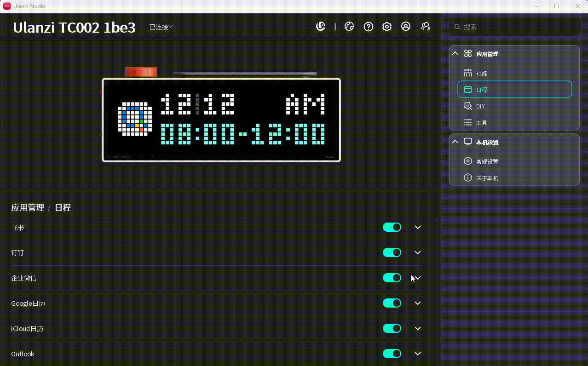Toggle the 飞书 switch off
Screen dimensions: 588x366
(x=392, y=227)
